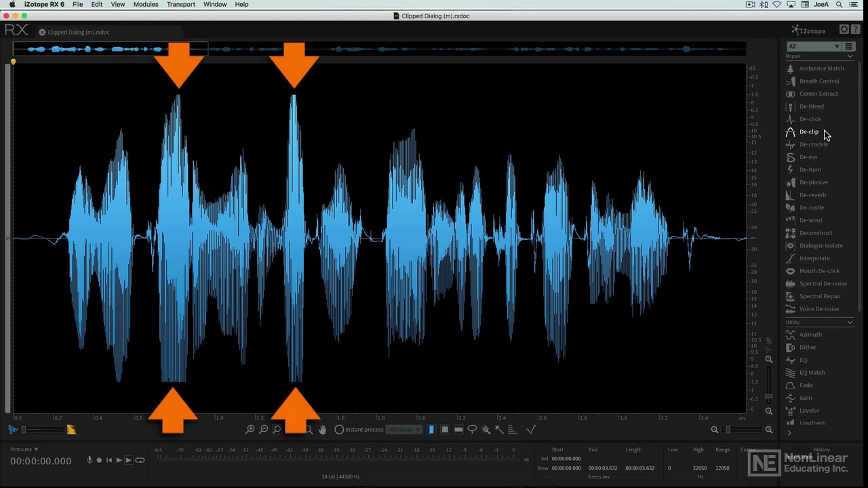Open the Modules menu
868x488 pixels.
point(146,5)
